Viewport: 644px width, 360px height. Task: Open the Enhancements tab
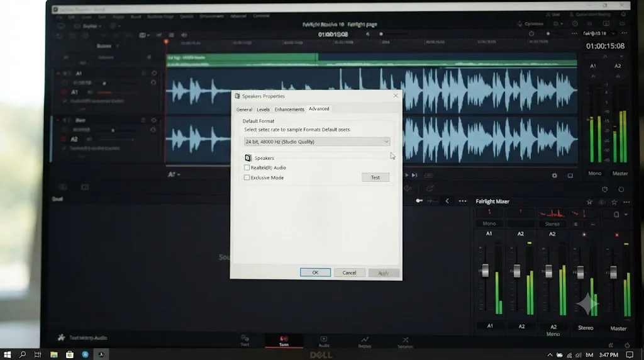click(289, 110)
